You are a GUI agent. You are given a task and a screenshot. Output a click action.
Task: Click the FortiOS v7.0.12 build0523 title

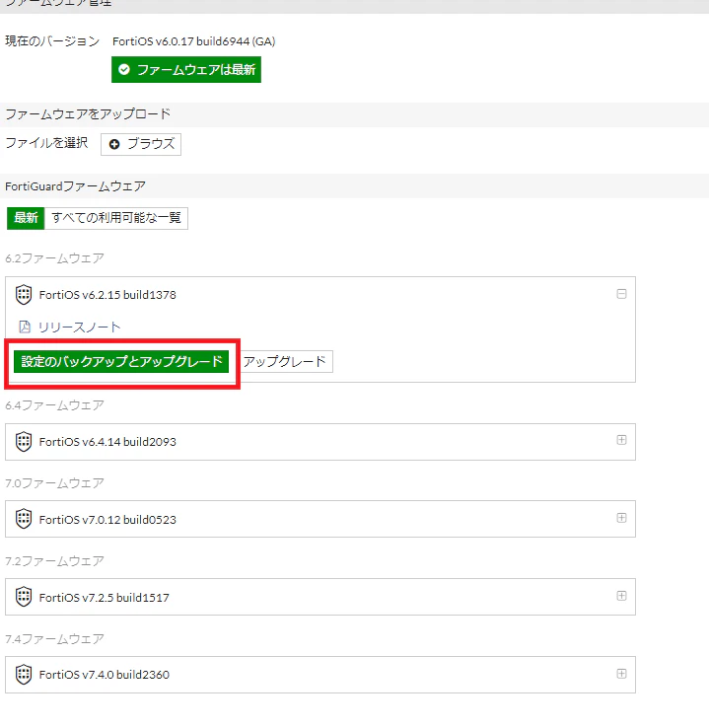tap(107, 520)
